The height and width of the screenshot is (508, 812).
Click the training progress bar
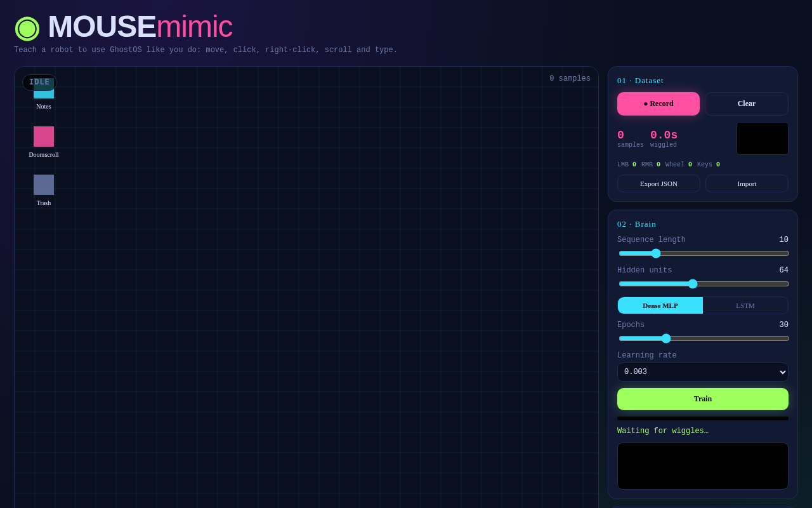pyautogui.click(x=703, y=418)
